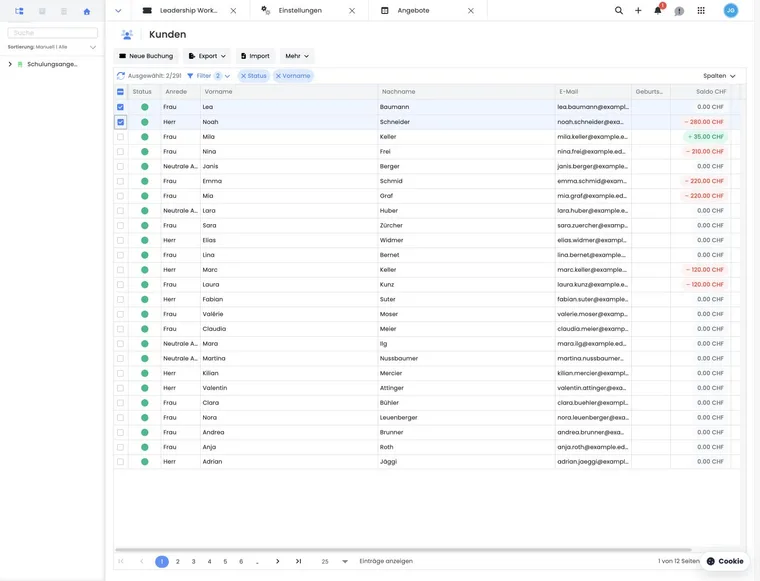760x581 pixels.
Task: Toggle the select-all header checkbox
Action: pyautogui.click(x=120, y=92)
